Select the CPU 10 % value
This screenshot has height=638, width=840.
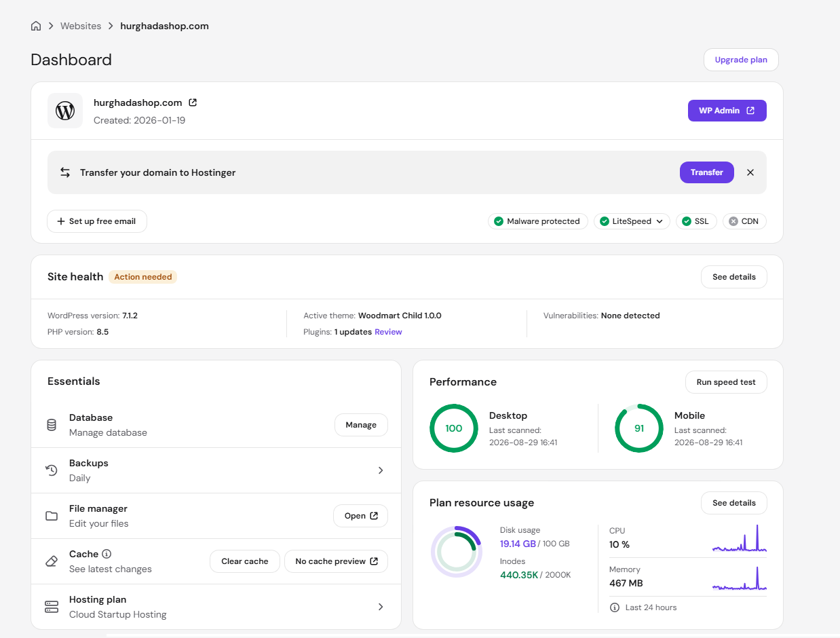coord(619,544)
